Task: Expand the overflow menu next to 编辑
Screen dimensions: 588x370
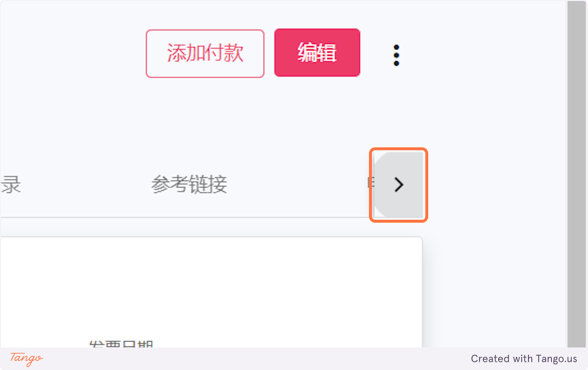Action: [x=396, y=55]
